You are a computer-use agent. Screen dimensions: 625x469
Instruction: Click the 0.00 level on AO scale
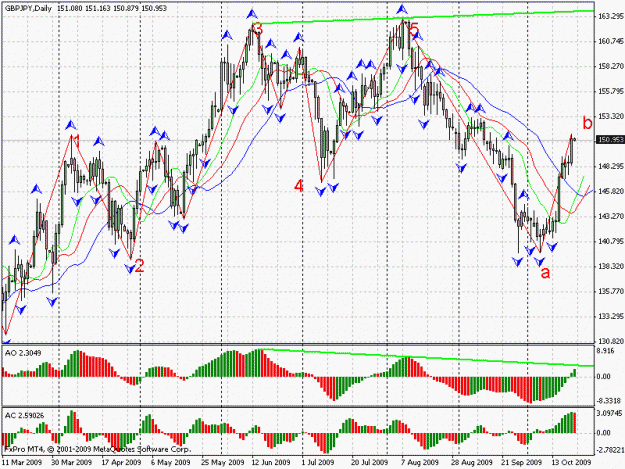pyautogui.click(x=604, y=377)
